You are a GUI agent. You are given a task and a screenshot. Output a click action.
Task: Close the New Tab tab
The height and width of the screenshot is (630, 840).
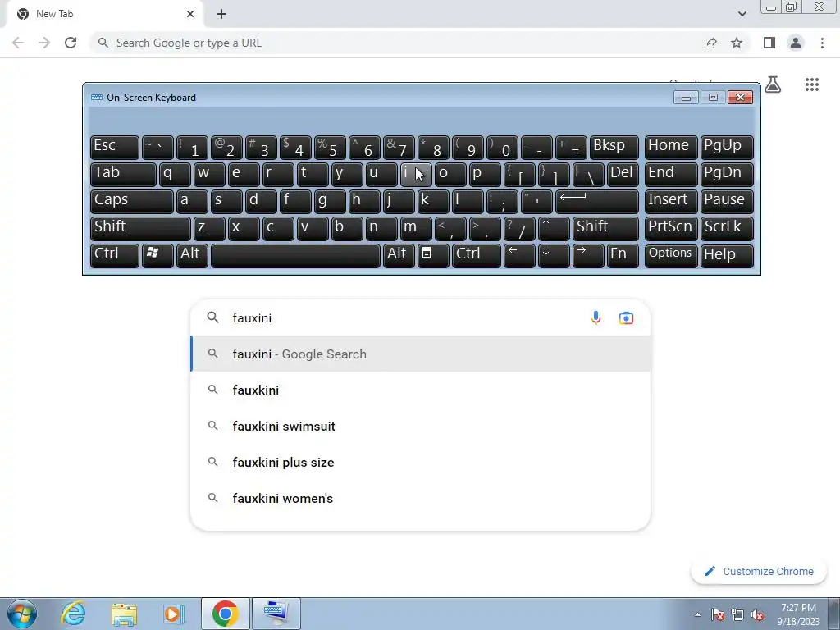click(x=189, y=14)
